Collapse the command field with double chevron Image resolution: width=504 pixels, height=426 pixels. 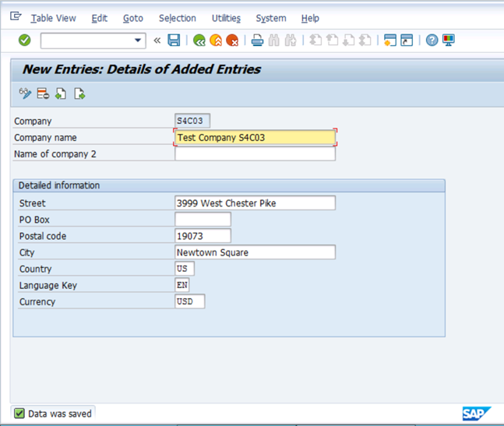157,40
